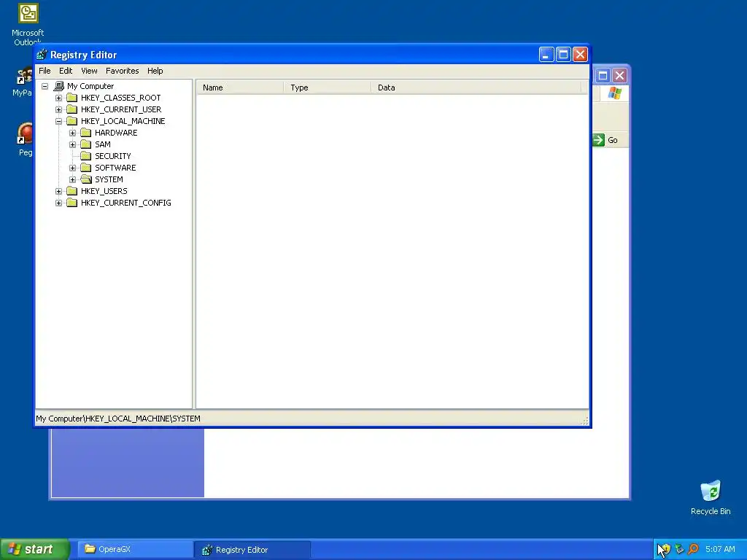Click the Registry Editor resize grip
This screenshot has width=747, height=560.
pos(585,421)
